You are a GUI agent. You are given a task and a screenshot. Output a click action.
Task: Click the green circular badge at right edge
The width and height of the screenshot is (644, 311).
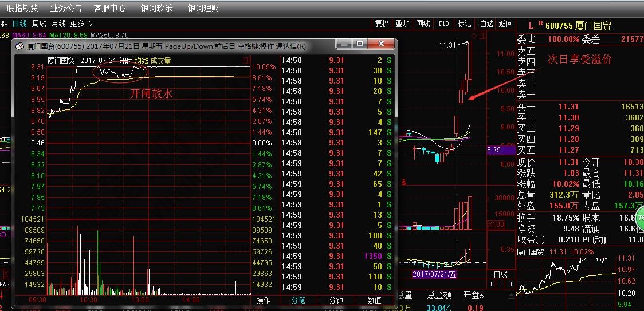[639, 218]
